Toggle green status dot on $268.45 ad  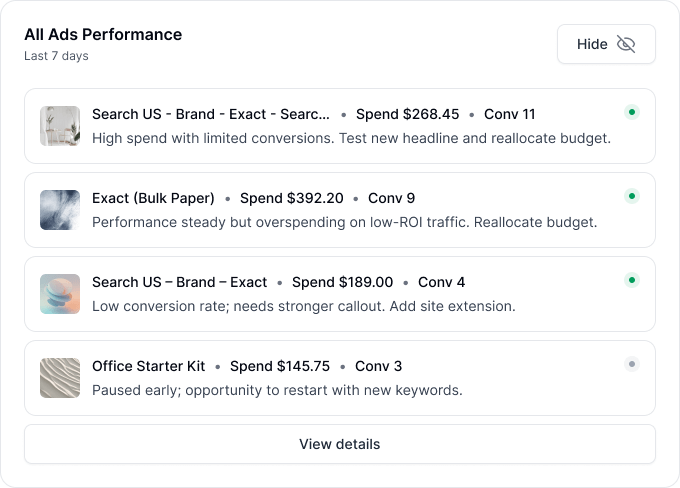click(631, 112)
